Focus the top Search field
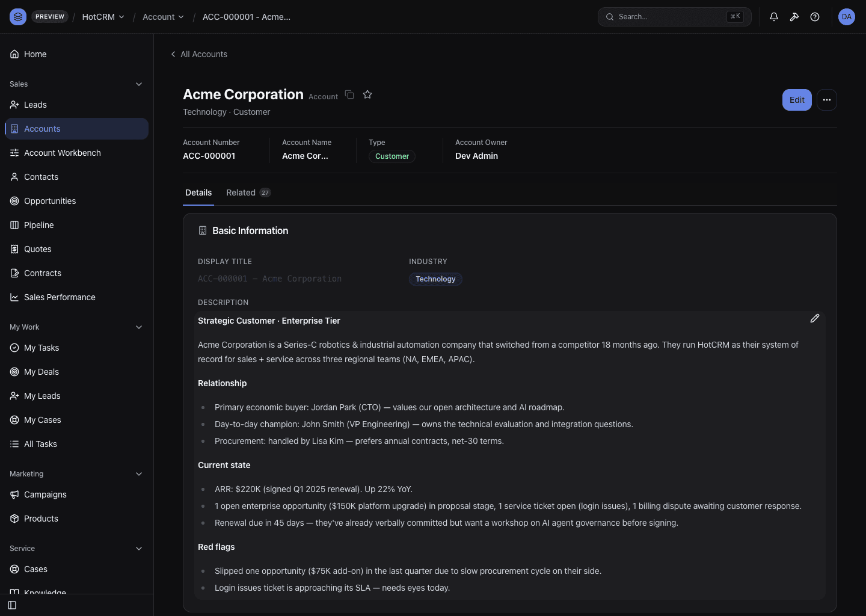The width and height of the screenshot is (866, 616). pyautogui.click(x=675, y=17)
